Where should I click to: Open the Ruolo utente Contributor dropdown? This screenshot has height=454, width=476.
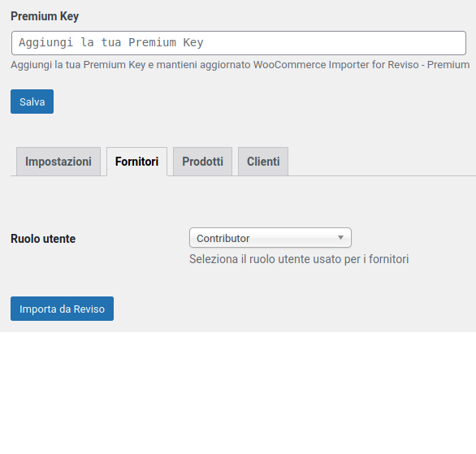tap(270, 238)
